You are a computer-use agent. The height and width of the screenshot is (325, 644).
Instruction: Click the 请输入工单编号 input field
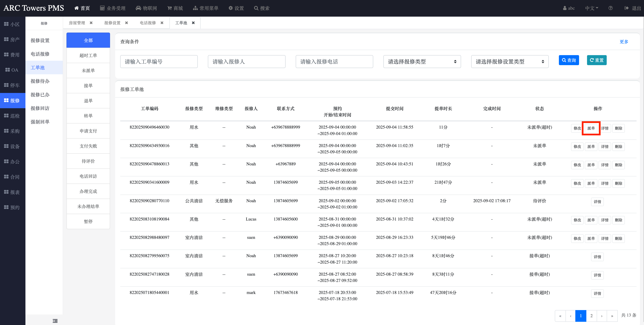click(159, 62)
